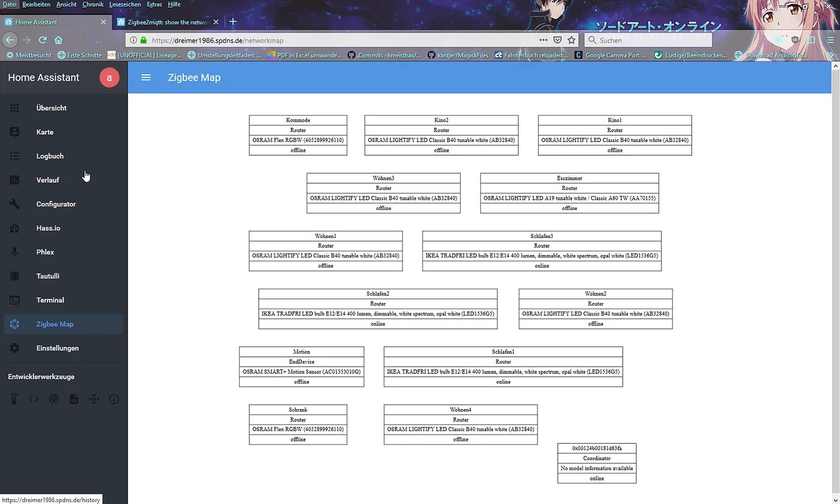Click the Configurator wrench icon
The width and height of the screenshot is (840, 504).
15,204
